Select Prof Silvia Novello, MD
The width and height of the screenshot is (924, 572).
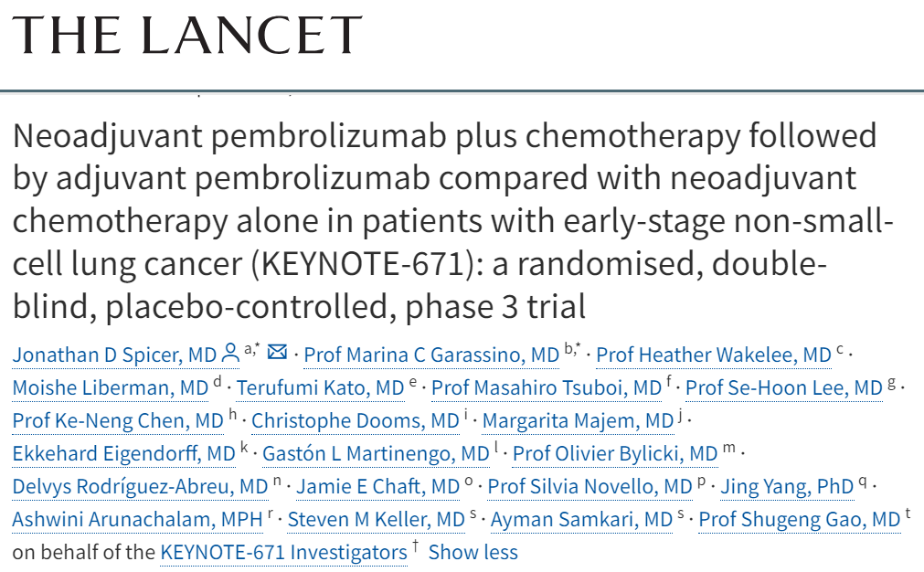(589, 487)
